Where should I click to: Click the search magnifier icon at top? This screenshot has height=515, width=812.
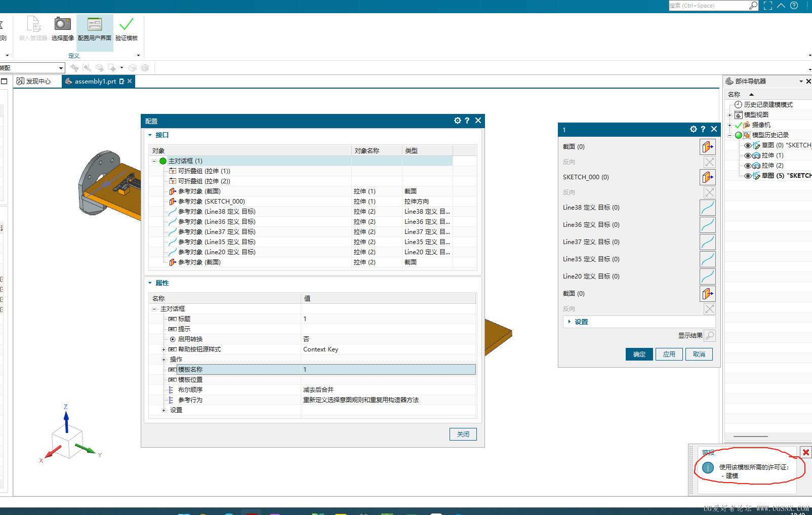click(x=753, y=6)
